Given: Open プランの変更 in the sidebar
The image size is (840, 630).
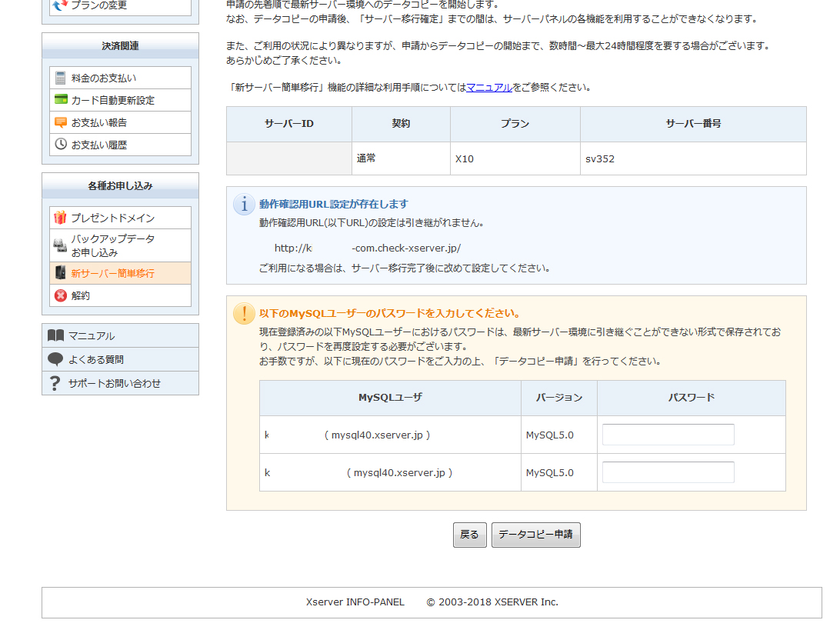Looking at the screenshot, I should click(x=99, y=5).
